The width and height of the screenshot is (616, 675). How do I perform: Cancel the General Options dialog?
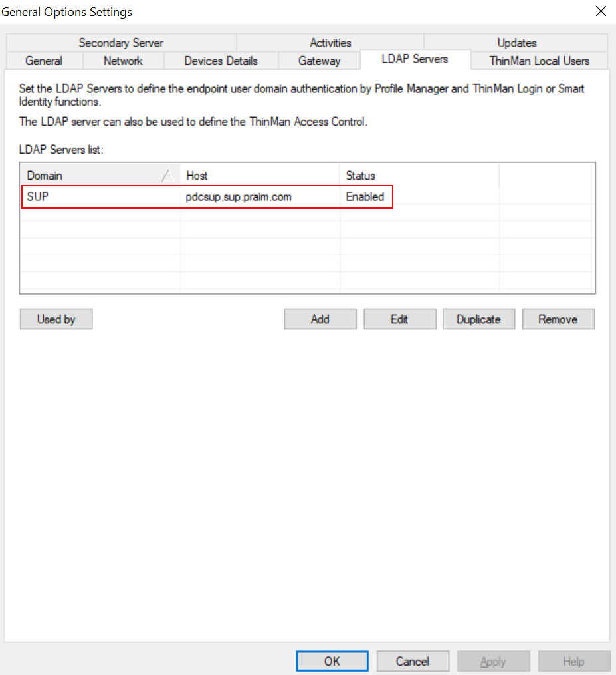coord(413,661)
